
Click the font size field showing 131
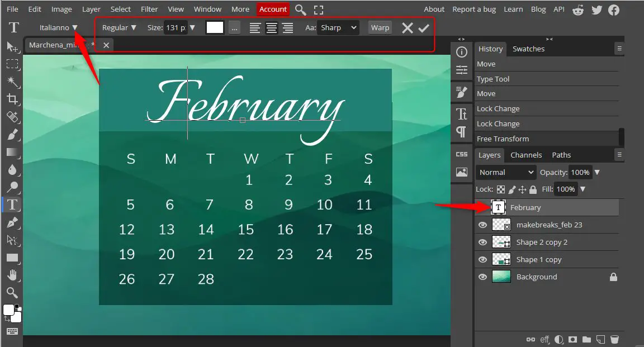tap(176, 27)
